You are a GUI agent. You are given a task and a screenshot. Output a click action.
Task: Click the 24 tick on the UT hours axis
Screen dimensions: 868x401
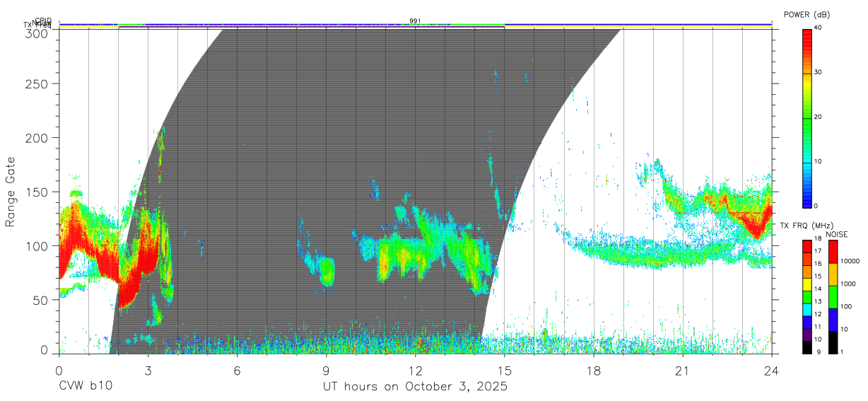[772, 371]
